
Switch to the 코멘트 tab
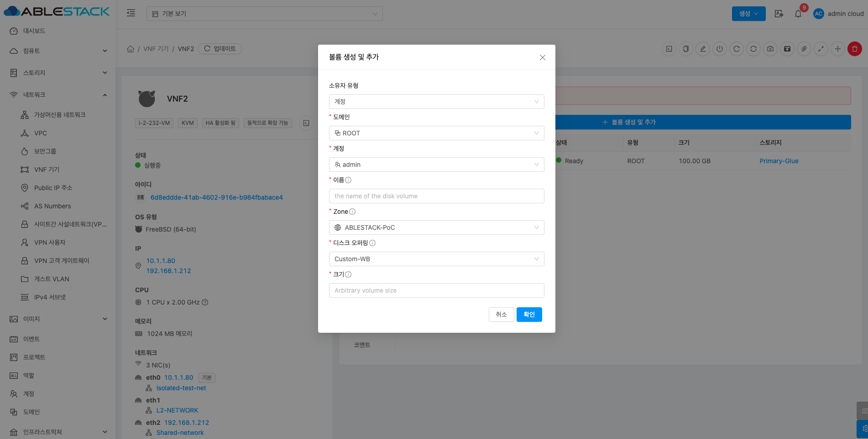tap(362, 345)
